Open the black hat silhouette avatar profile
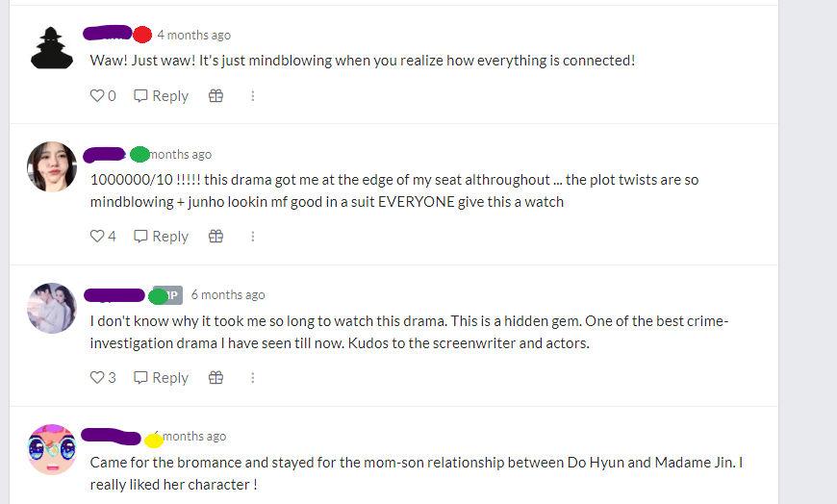Image resolution: width=837 pixels, height=504 pixels. coord(52,48)
